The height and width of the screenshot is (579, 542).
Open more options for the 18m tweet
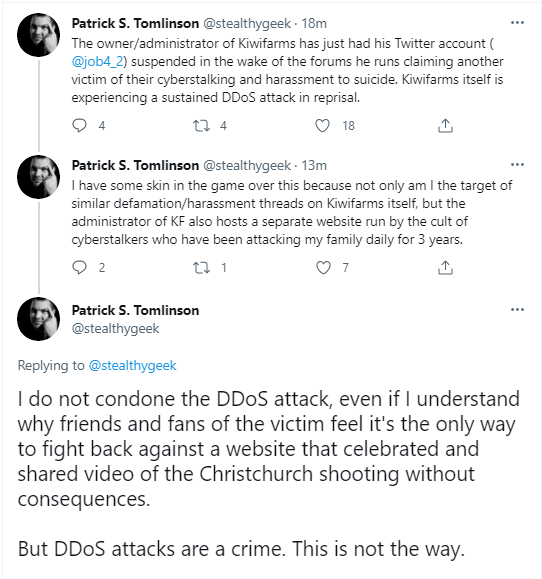pos(517,23)
